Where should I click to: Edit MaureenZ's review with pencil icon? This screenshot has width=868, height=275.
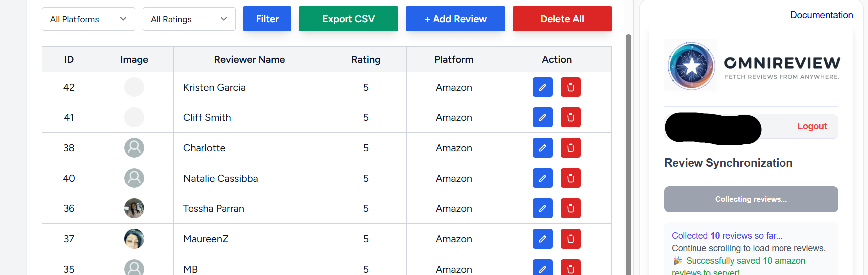pyautogui.click(x=542, y=239)
